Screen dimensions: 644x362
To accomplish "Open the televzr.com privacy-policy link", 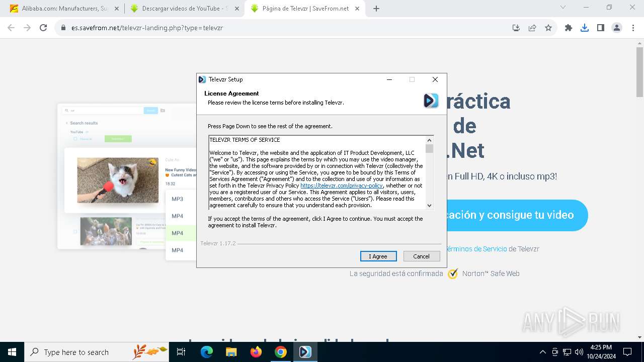I will 342,186.
